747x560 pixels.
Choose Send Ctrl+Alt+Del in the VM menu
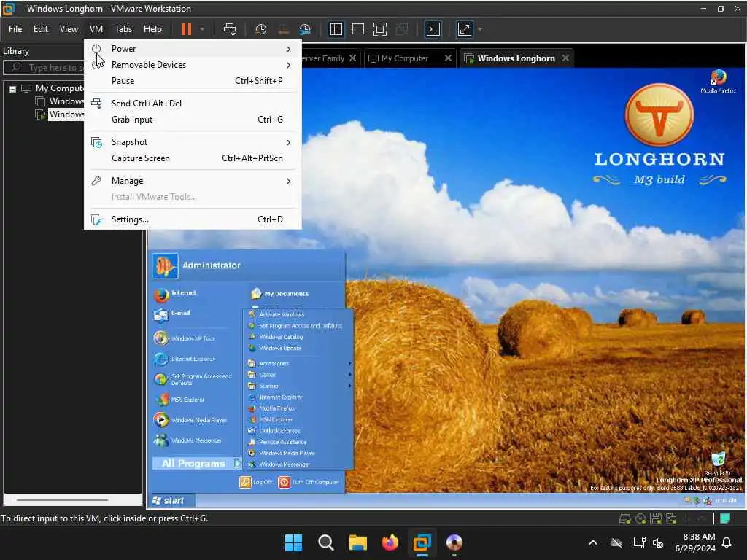[x=193, y=104]
